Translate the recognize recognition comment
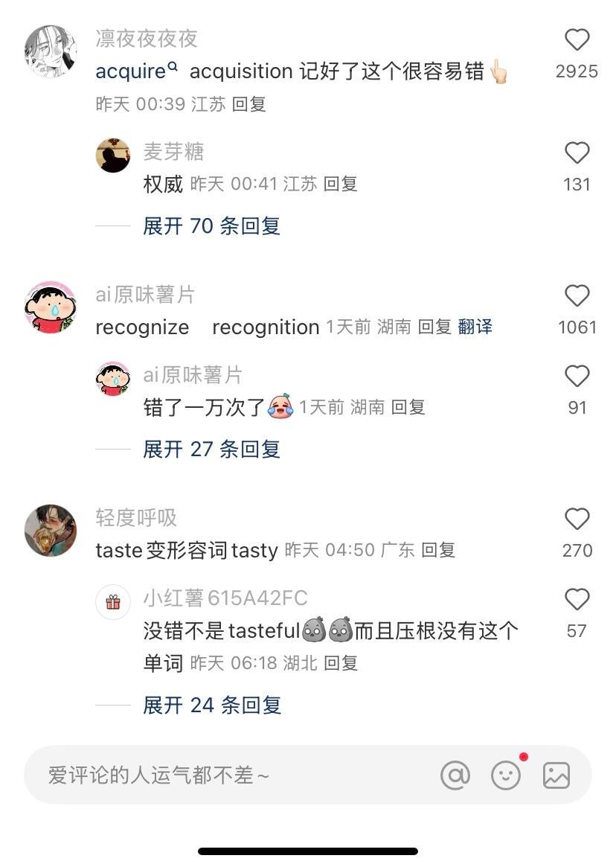 pos(475,327)
